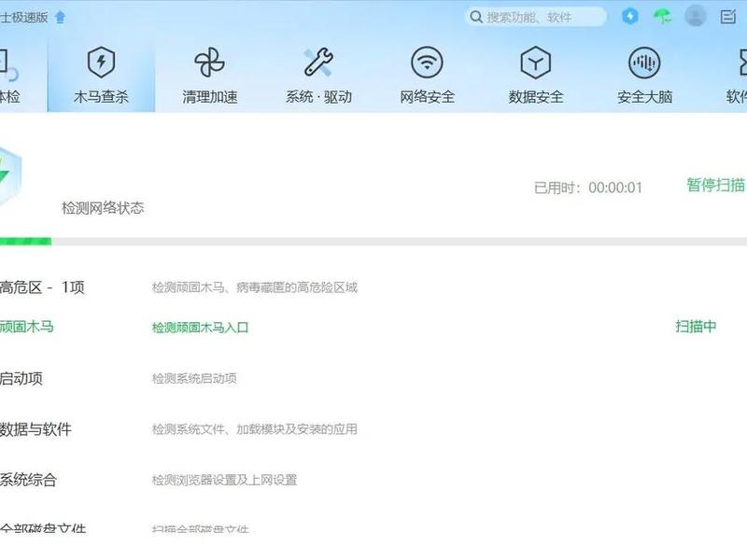747x560 pixels.
Task: Click the wrench icon above 系统·驱动
Action: (x=318, y=62)
